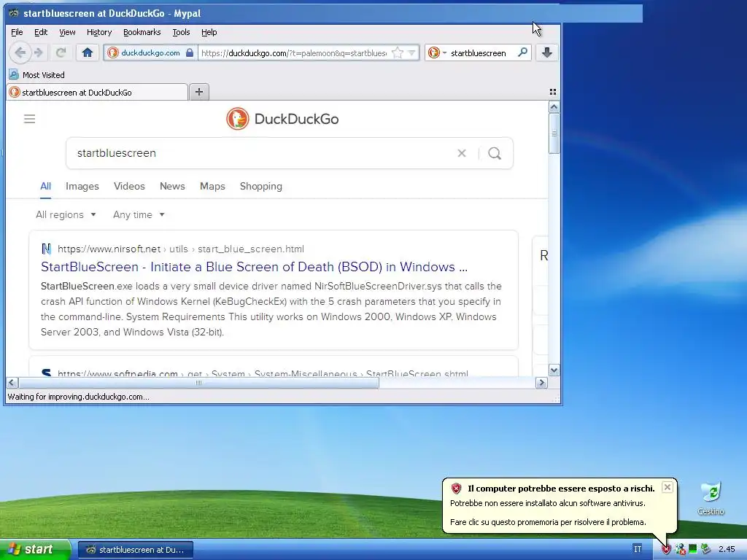Image resolution: width=747 pixels, height=560 pixels.
Task: Select the startbluescreen at DuckDuckGo tab
Action: point(97,93)
